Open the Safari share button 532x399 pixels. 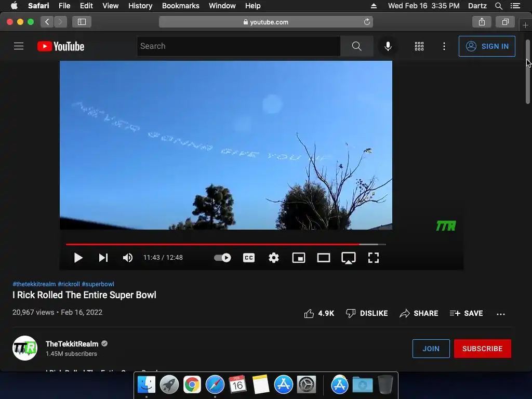tap(482, 22)
